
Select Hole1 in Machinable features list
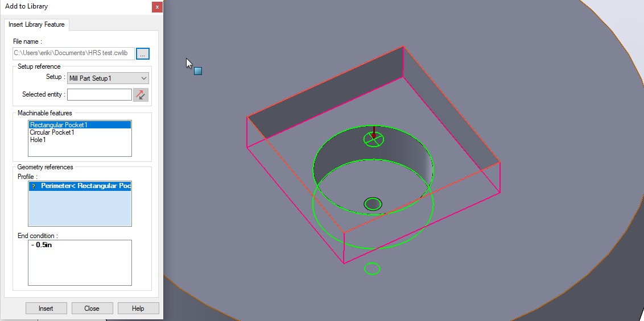point(38,139)
